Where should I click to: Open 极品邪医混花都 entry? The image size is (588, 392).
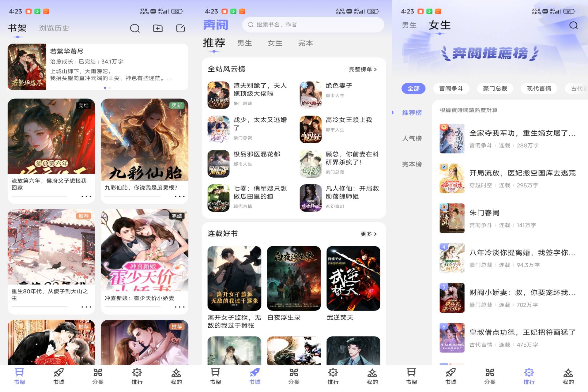point(248,164)
